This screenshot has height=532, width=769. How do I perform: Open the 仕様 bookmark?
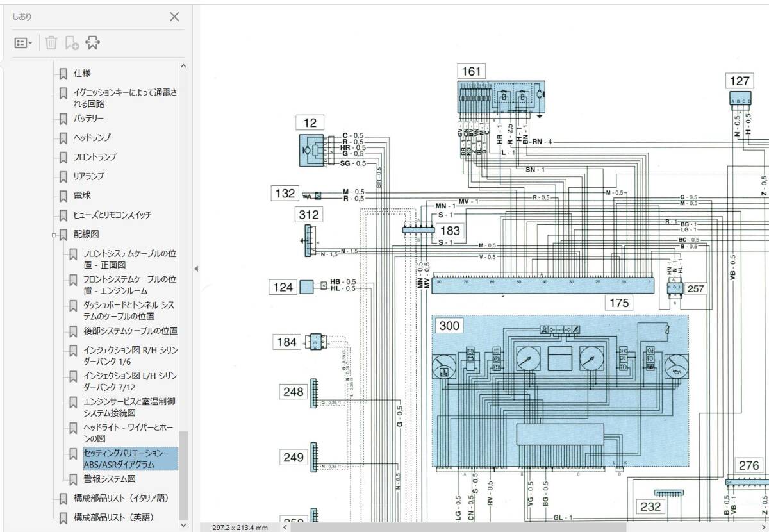coord(82,74)
